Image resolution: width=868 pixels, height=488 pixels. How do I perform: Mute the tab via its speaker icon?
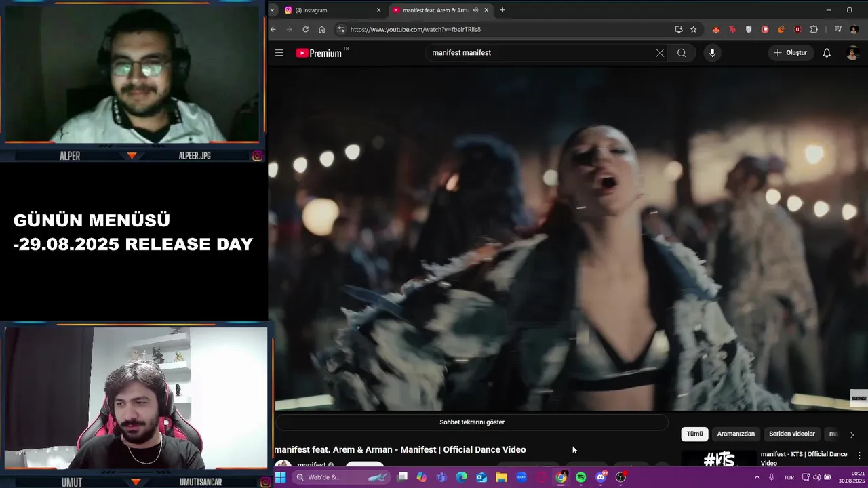(x=475, y=10)
